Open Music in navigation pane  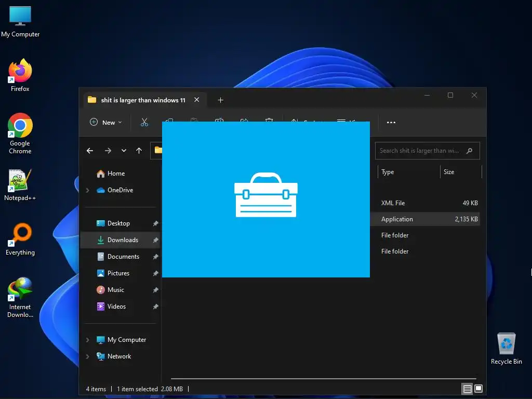(110, 290)
